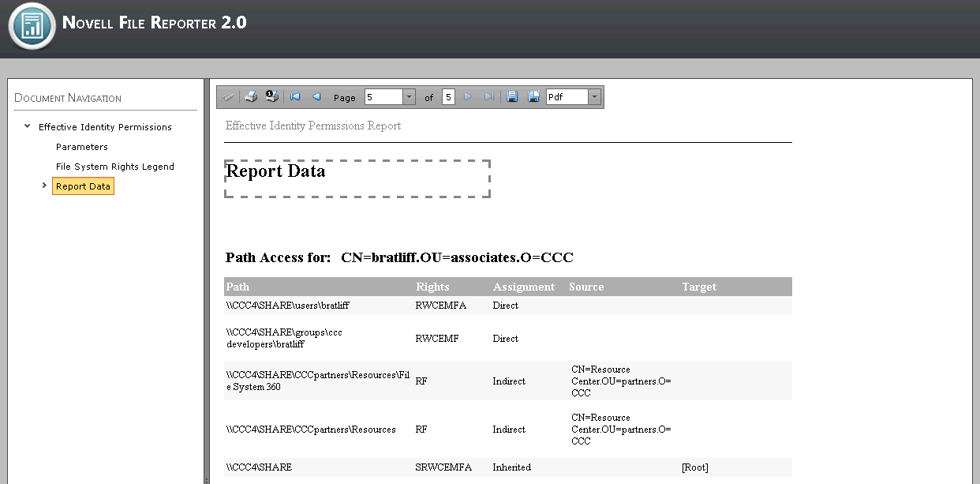Click the save document disk icon
980x484 pixels.
[x=512, y=97]
